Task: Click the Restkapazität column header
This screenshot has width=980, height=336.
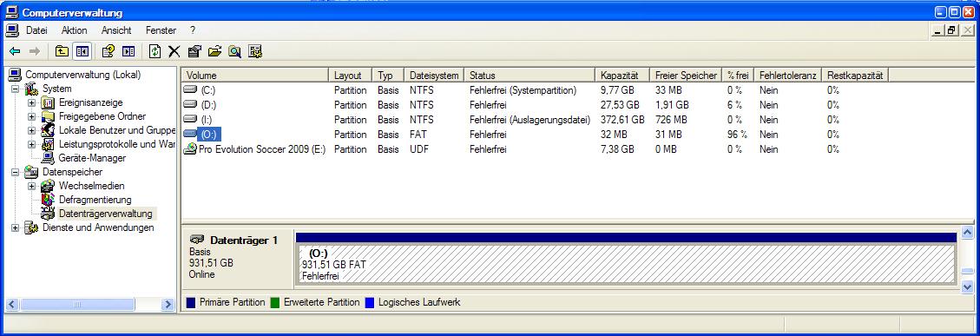Action: [x=854, y=75]
